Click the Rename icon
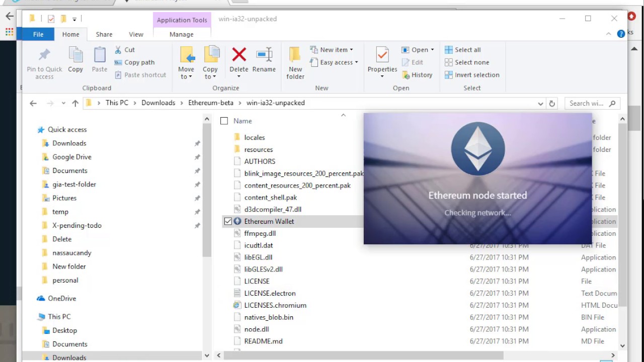 click(x=264, y=54)
